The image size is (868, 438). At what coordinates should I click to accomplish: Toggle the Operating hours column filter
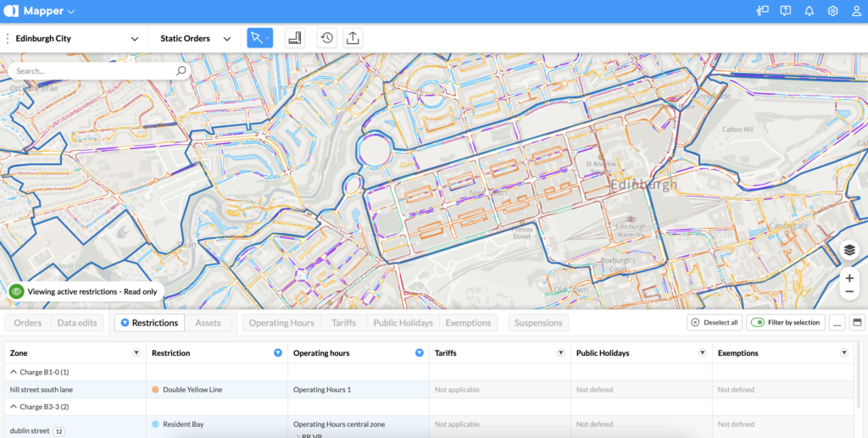[x=419, y=353]
